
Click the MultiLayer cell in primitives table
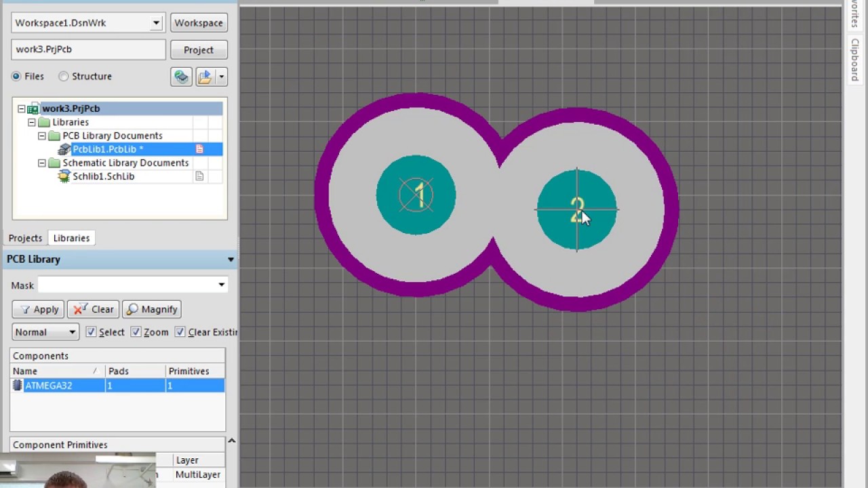198,474
